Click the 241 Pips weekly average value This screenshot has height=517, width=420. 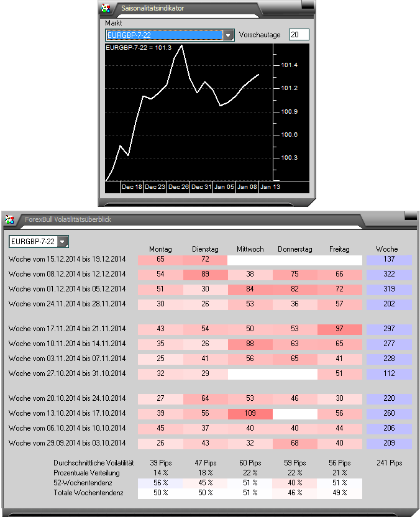coord(390,463)
